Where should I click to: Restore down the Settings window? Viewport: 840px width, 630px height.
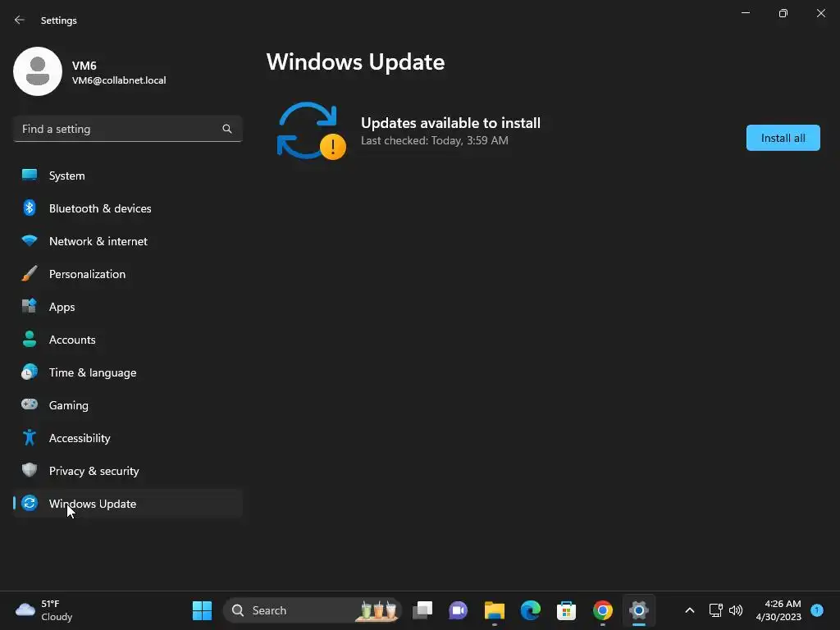pyautogui.click(x=783, y=13)
